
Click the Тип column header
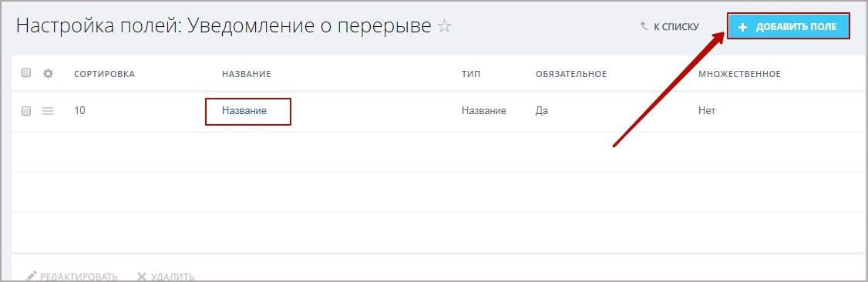[x=471, y=73]
